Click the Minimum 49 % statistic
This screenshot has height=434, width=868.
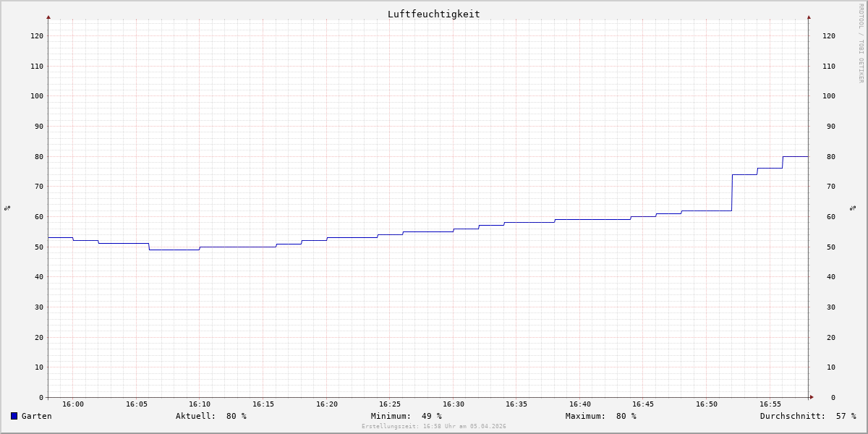point(406,416)
